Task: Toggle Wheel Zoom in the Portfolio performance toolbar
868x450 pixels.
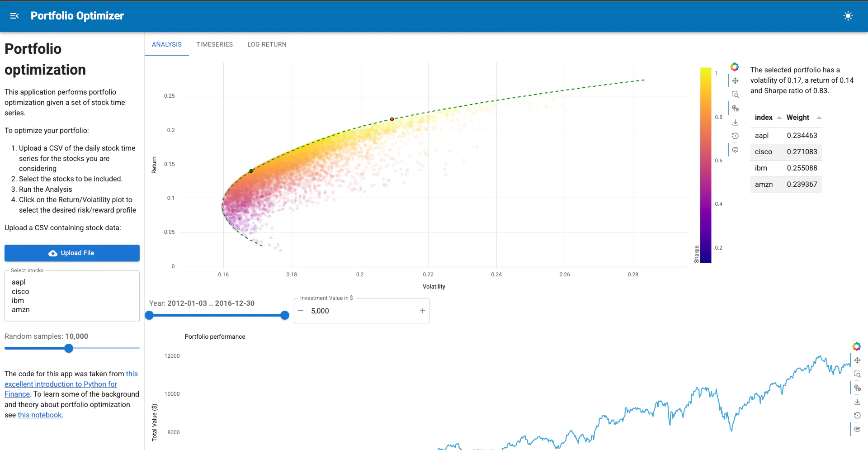Action: click(x=858, y=388)
